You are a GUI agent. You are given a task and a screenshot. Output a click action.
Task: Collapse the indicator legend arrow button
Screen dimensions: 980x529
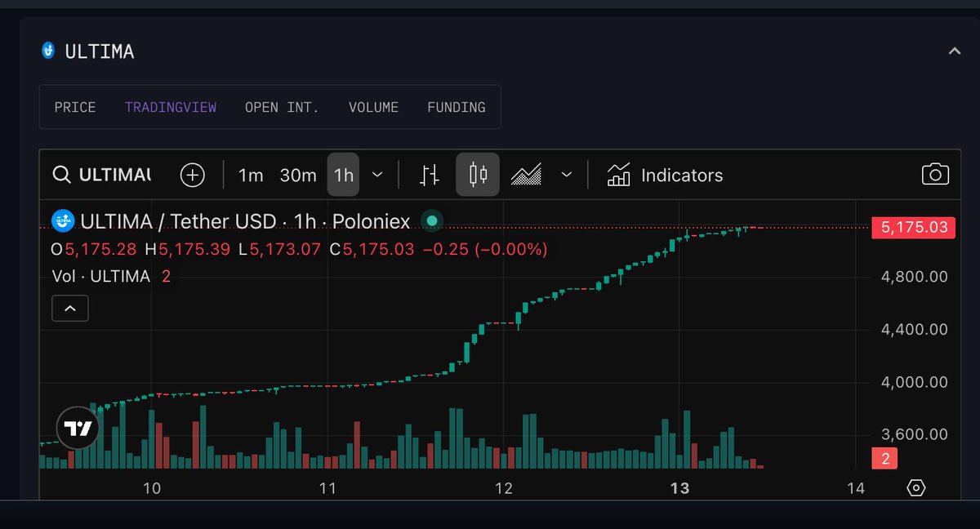(x=70, y=309)
